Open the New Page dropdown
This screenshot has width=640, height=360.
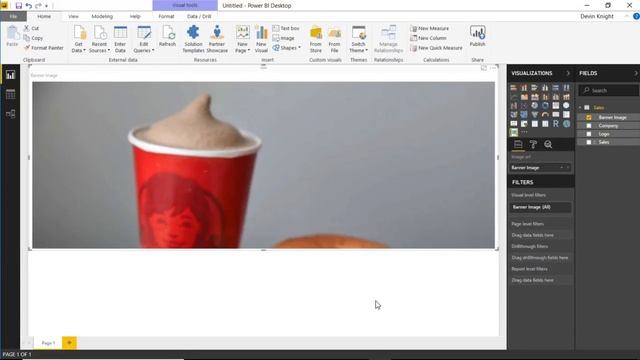(242, 39)
